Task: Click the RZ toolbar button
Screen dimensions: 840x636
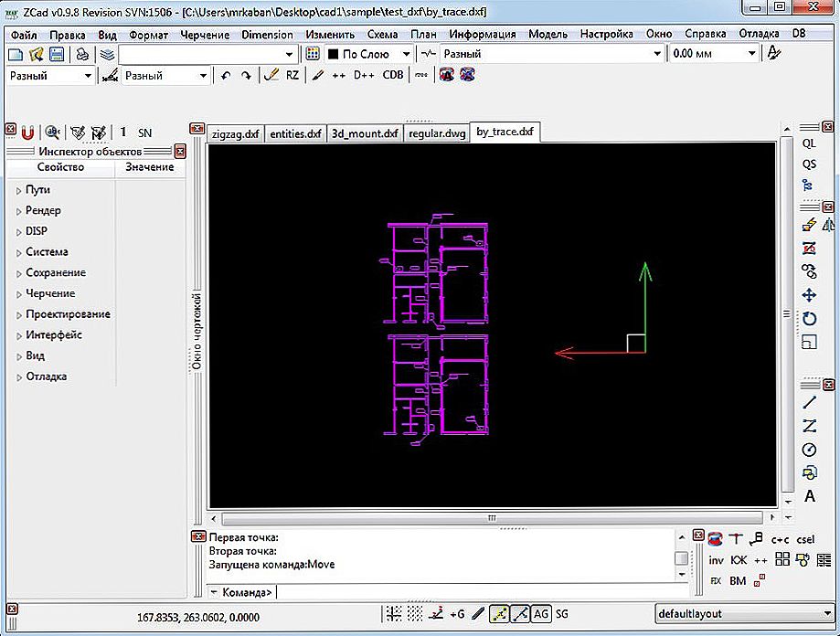Action: 292,75
